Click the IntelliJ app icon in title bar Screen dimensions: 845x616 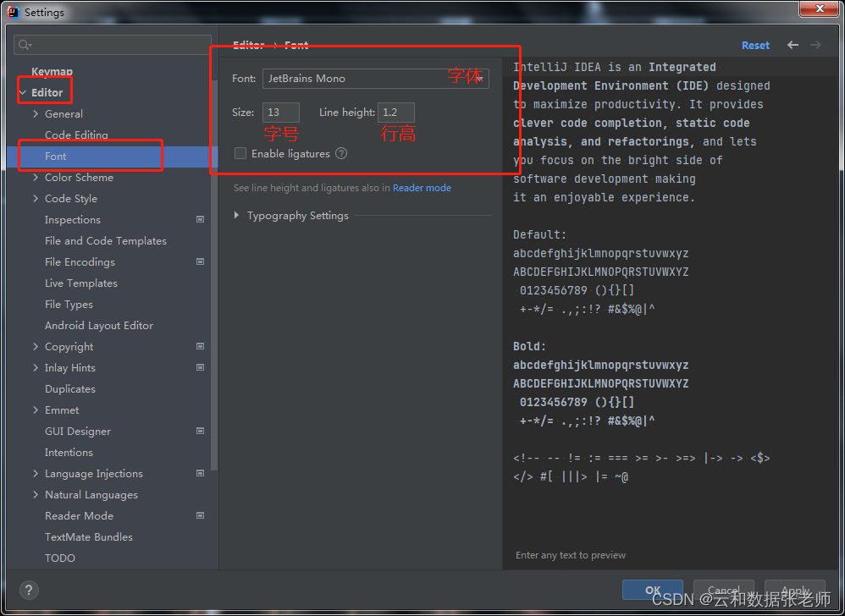pos(14,12)
